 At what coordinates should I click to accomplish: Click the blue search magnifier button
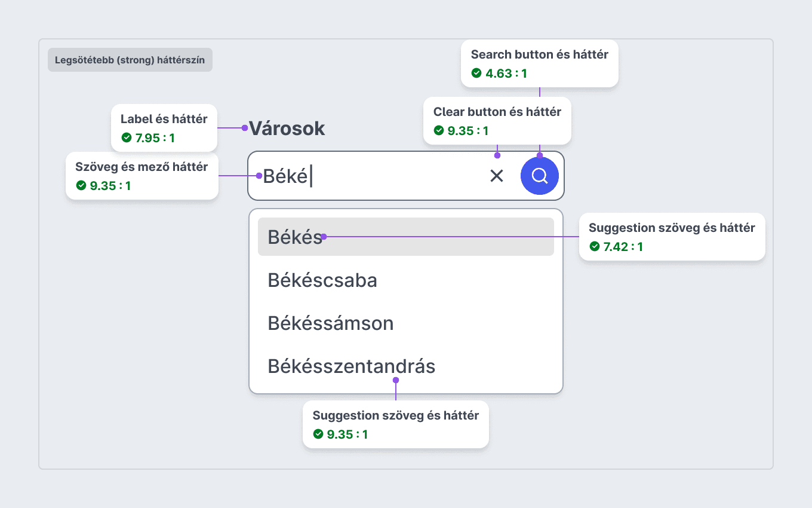click(x=540, y=176)
